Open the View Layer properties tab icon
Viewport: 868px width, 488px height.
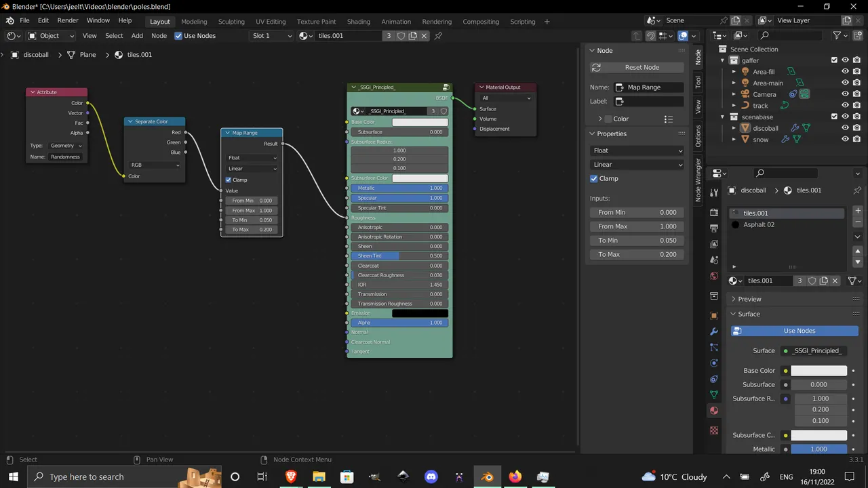click(714, 244)
